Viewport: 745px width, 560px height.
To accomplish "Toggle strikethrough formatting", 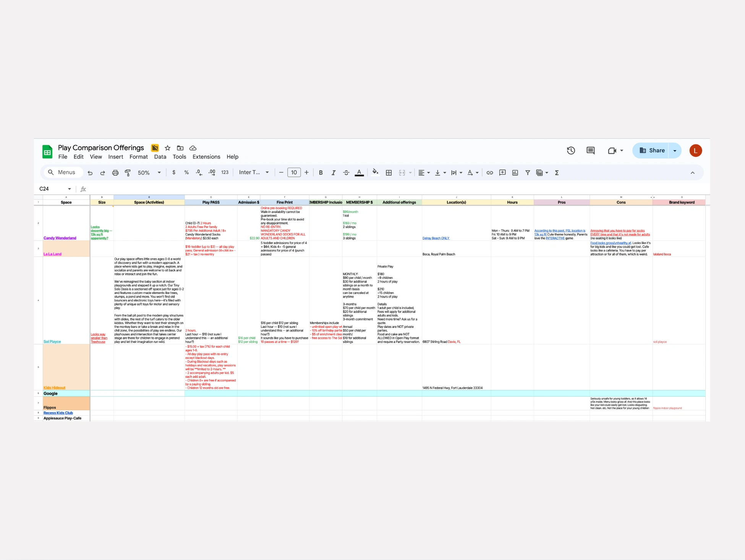I will click(x=346, y=173).
